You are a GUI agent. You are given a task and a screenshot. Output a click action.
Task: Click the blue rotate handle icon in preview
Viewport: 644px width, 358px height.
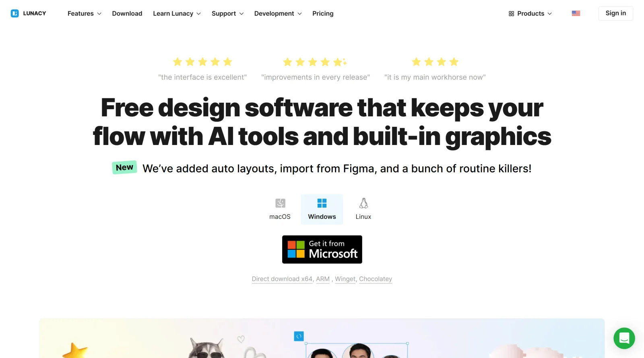point(299,336)
